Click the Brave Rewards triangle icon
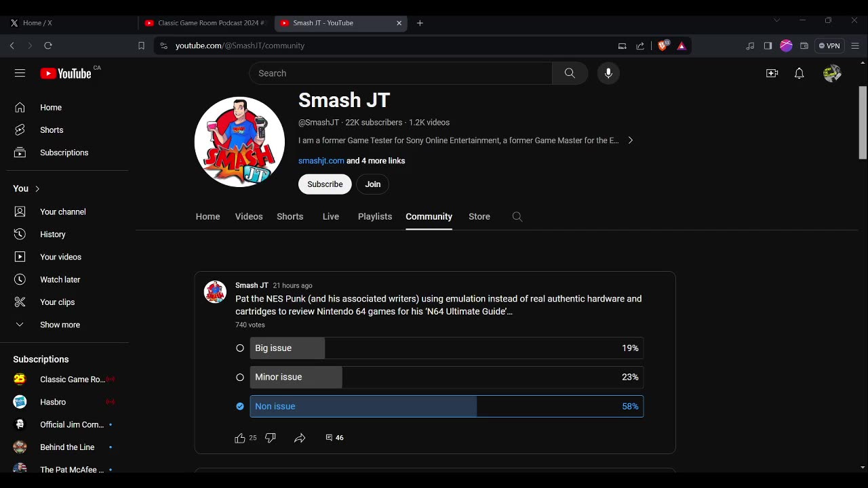 click(682, 46)
